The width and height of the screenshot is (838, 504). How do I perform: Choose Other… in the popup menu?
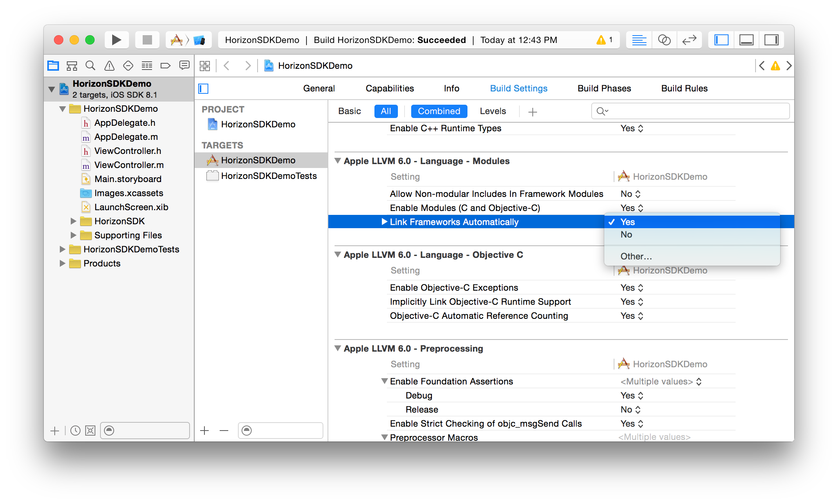point(692,256)
